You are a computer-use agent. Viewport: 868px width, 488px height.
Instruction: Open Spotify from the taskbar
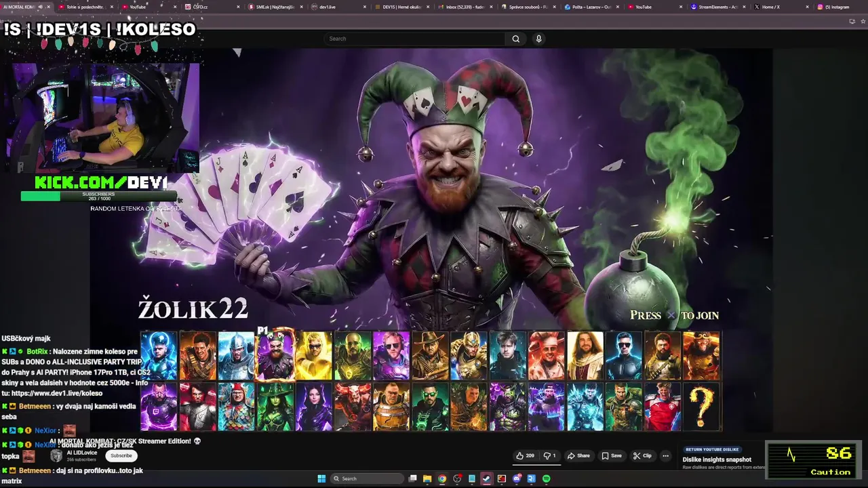(547, 479)
